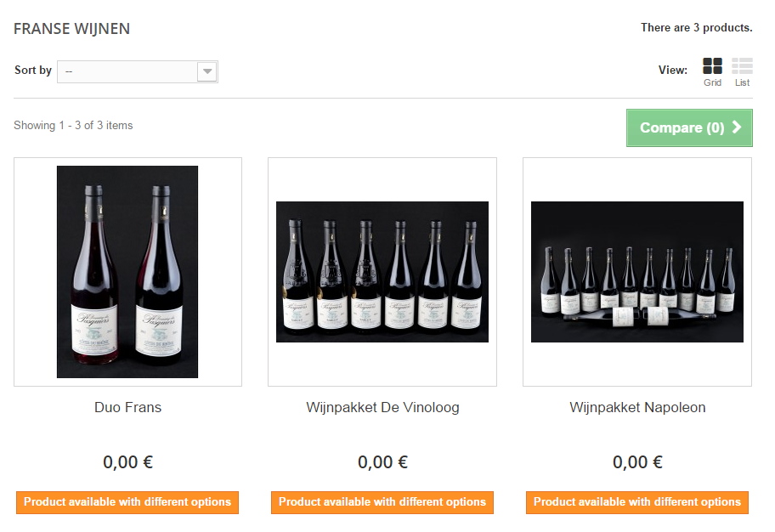
Task: Open the Duo Frans product image
Action: click(127, 272)
